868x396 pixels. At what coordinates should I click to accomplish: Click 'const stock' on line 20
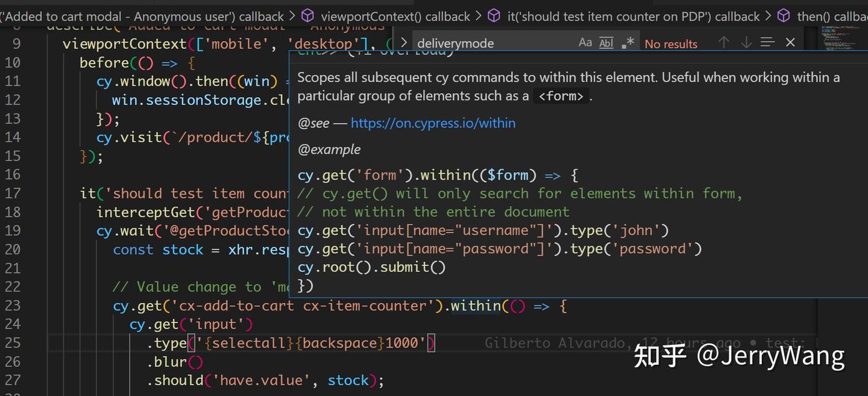(158, 250)
